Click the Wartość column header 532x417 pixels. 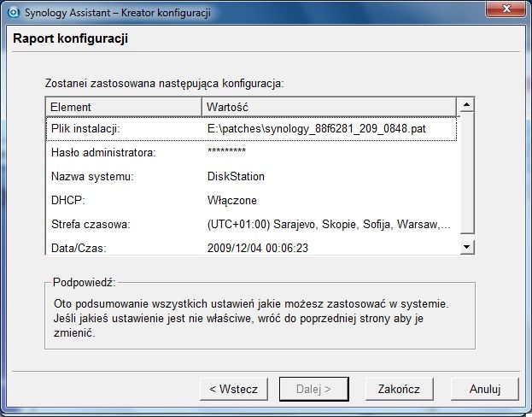pyautogui.click(x=329, y=108)
